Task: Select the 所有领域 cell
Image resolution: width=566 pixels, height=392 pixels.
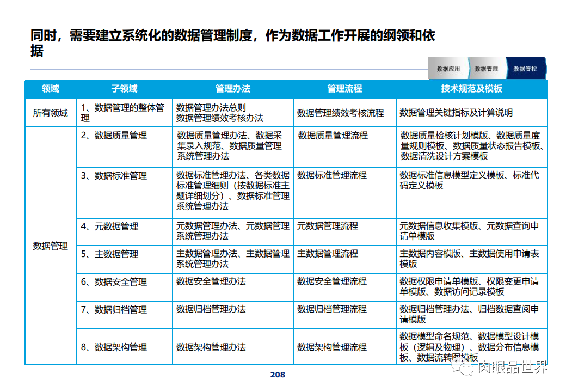Action: point(51,113)
